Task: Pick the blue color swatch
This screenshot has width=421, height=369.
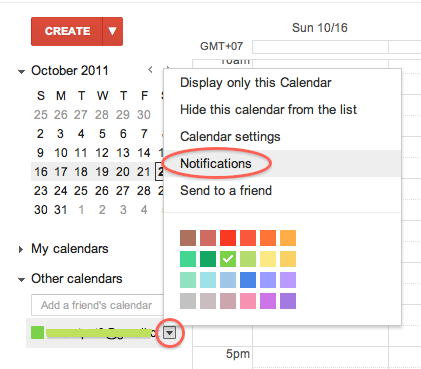Action: [x=248, y=280]
